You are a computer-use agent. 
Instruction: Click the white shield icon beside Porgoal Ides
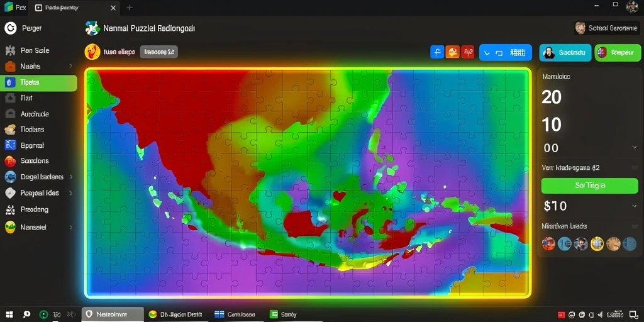(x=10, y=193)
